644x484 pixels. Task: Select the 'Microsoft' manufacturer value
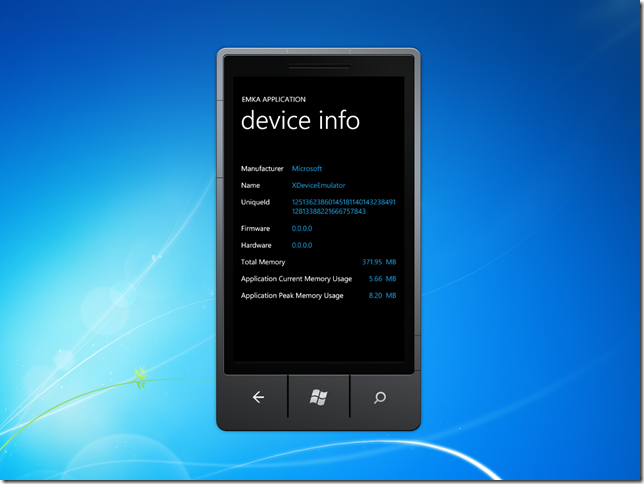307,168
